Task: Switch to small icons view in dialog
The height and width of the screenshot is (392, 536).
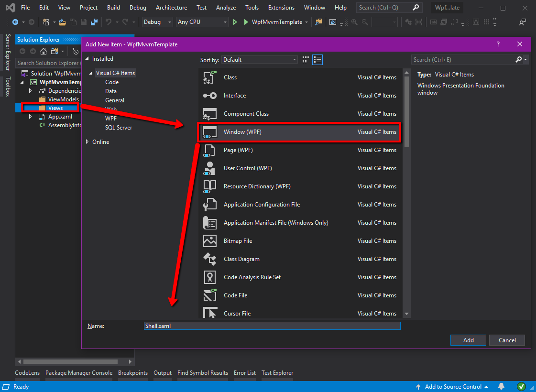Action: [x=306, y=60]
